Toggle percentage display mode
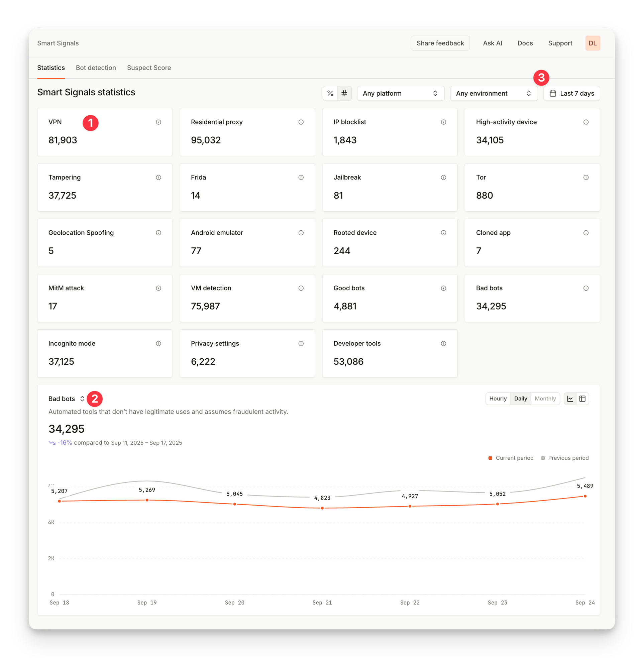The width and height of the screenshot is (644, 658). pos(330,93)
